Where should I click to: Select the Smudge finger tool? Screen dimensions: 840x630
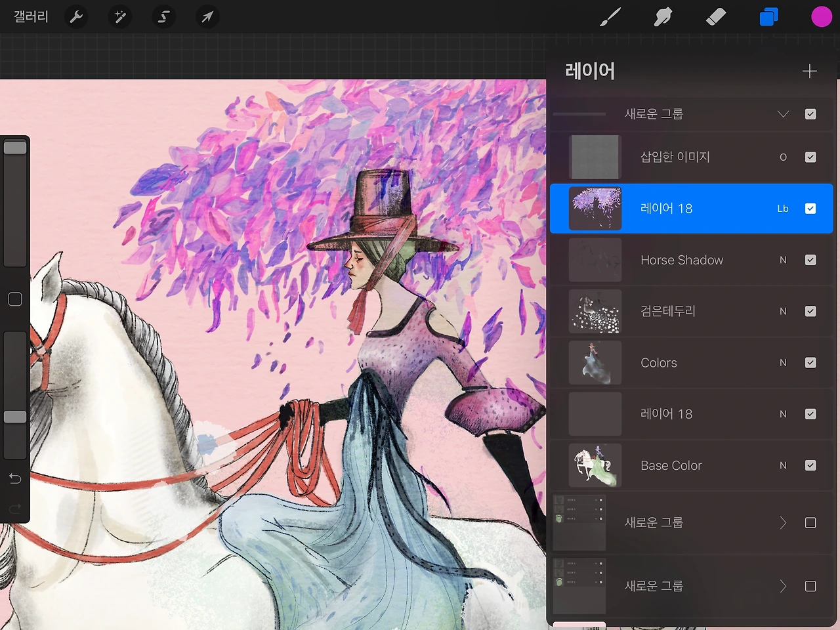[x=663, y=17]
